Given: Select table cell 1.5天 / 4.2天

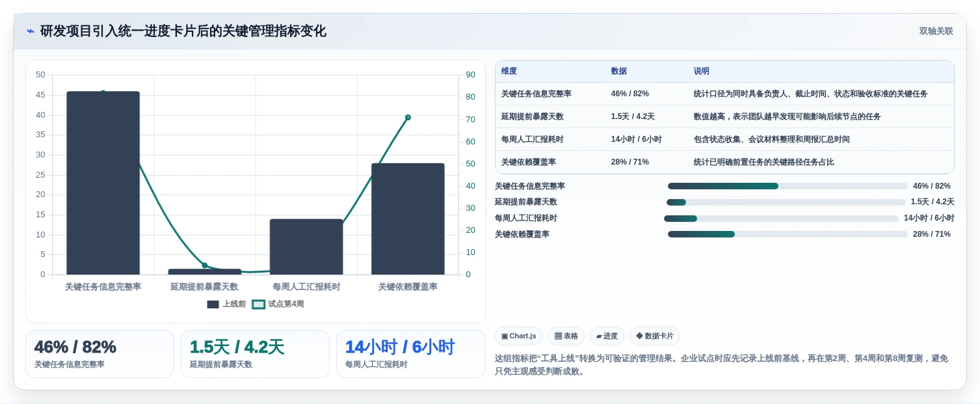Looking at the screenshot, I should coord(633,116).
